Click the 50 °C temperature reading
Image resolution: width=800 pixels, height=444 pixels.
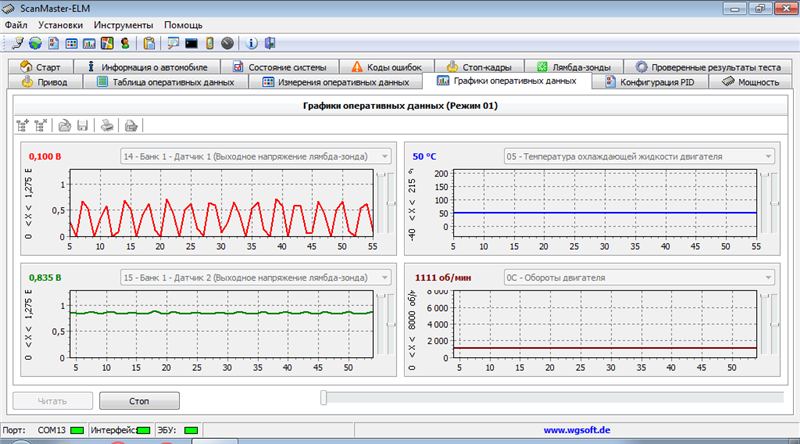click(424, 157)
